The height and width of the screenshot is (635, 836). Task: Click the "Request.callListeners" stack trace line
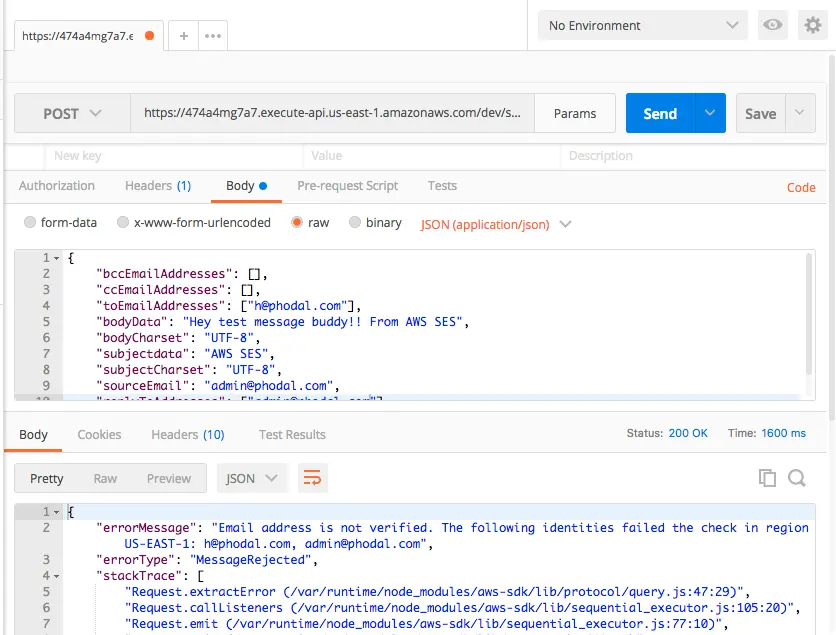click(x=462, y=607)
